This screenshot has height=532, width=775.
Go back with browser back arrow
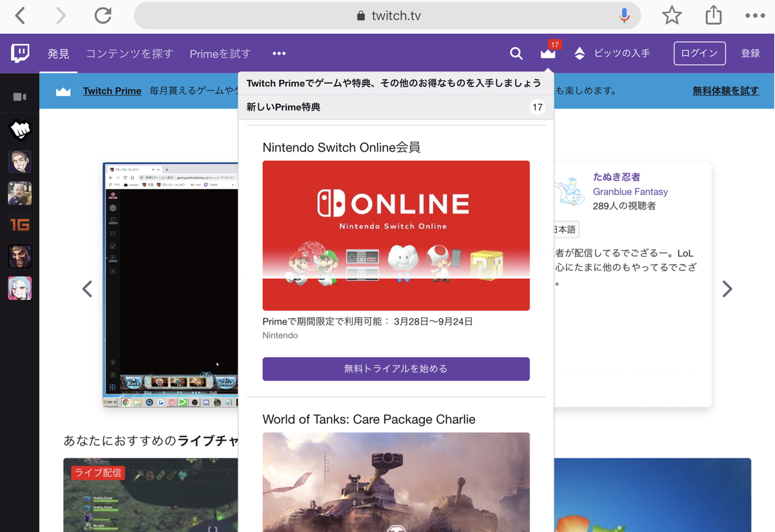point(20,15)
